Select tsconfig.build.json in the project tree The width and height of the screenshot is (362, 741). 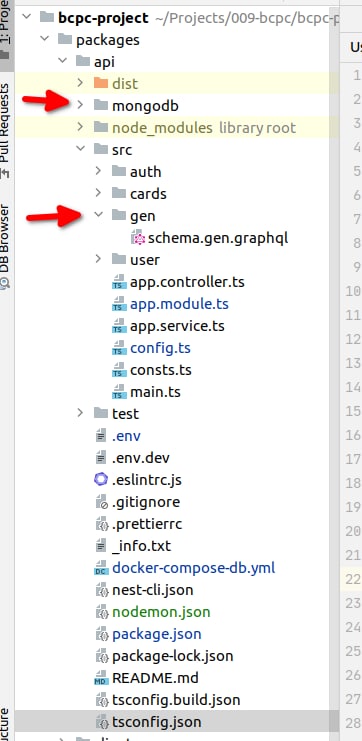[177, 700]
